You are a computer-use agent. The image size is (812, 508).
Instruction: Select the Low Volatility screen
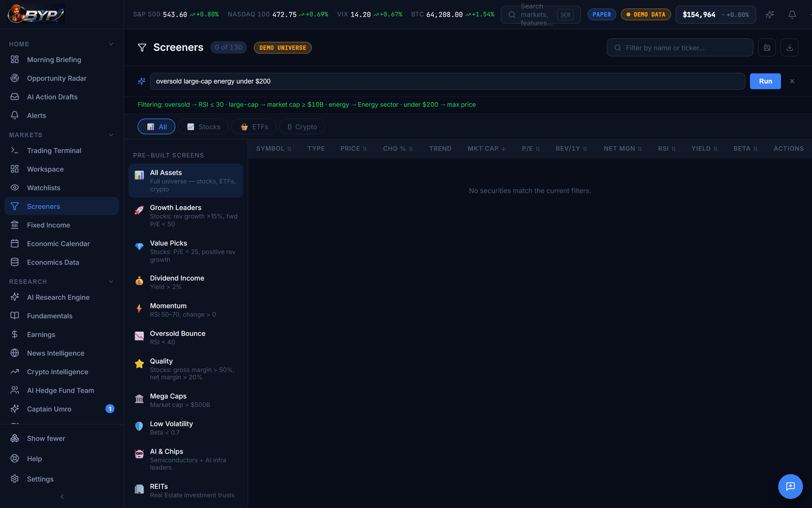point(186,428)
